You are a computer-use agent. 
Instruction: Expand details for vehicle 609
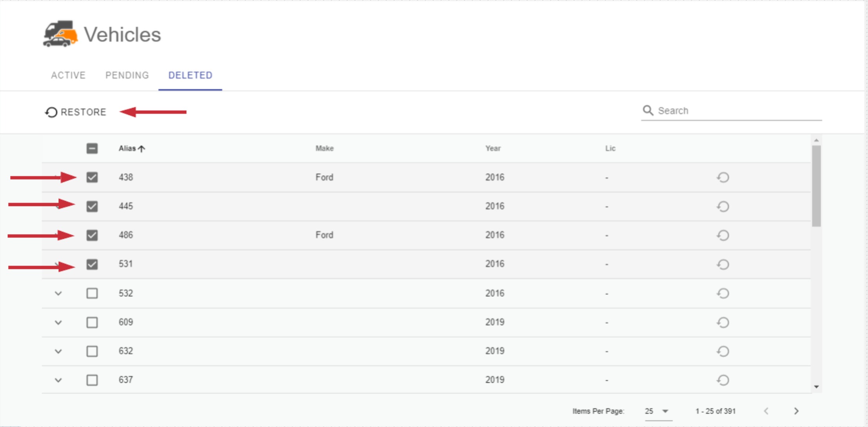click(58, 323)
